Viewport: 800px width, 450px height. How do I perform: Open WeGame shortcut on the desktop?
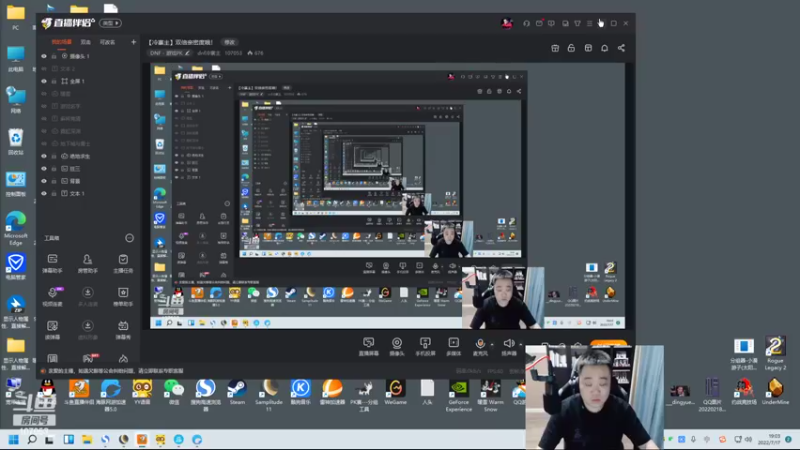coord(395,392)
